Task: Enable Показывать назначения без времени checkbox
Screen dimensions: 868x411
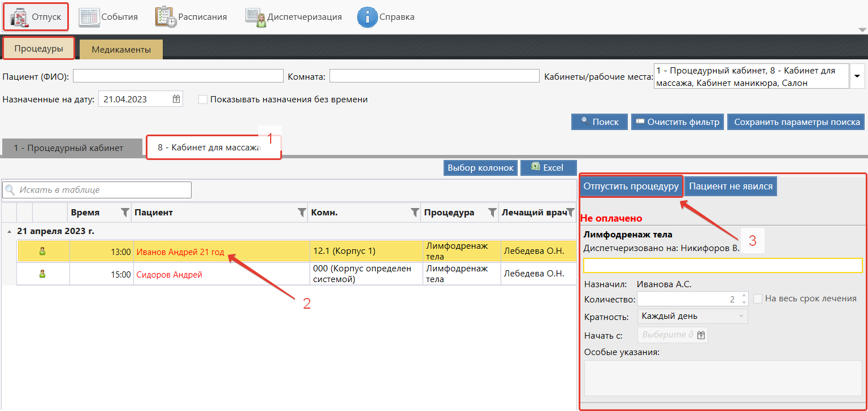Action: click(203, 99)
